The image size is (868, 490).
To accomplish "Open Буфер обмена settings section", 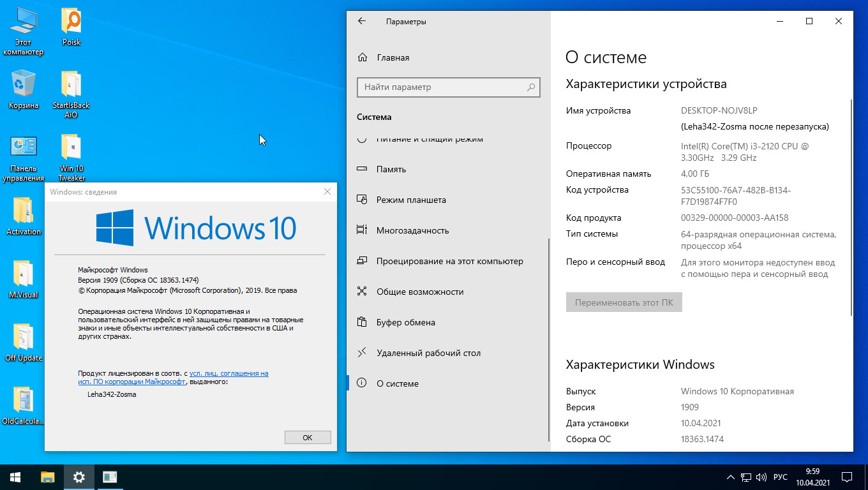I will click(x=405, y=322).
